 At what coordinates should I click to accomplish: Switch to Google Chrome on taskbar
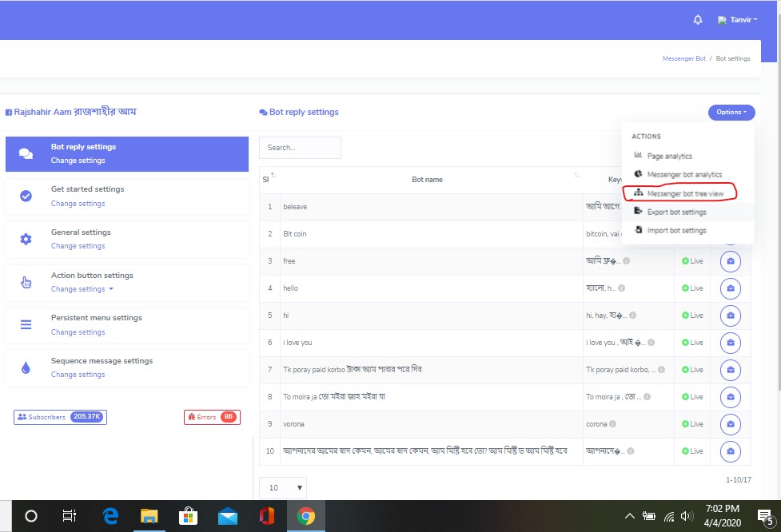click(306, 516)
